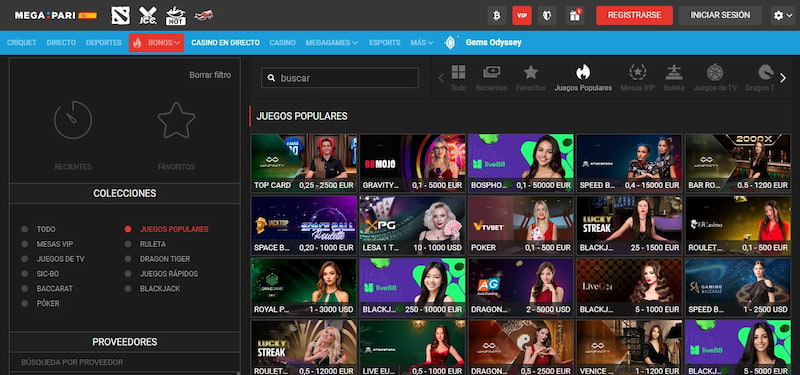The image size is (800, 375).
Task: Open the gift box bonus icon
Action: click(575, 15)
